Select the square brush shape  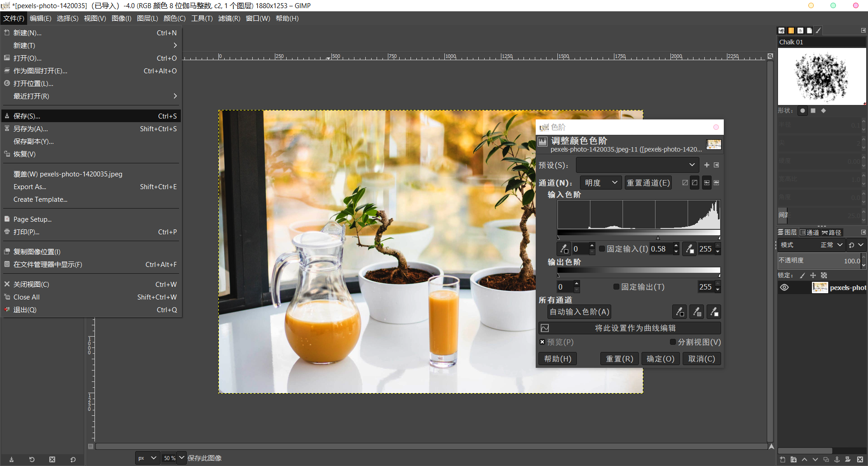pos(813,110)
